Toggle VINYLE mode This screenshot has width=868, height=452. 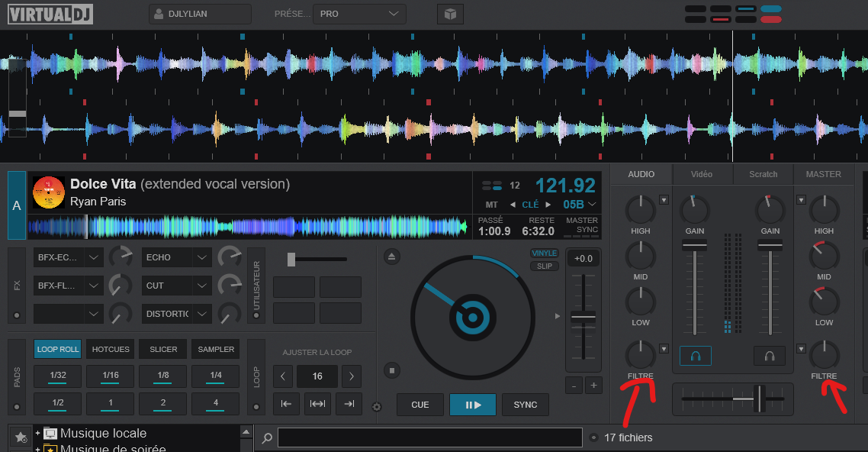[x=544, y=253]
